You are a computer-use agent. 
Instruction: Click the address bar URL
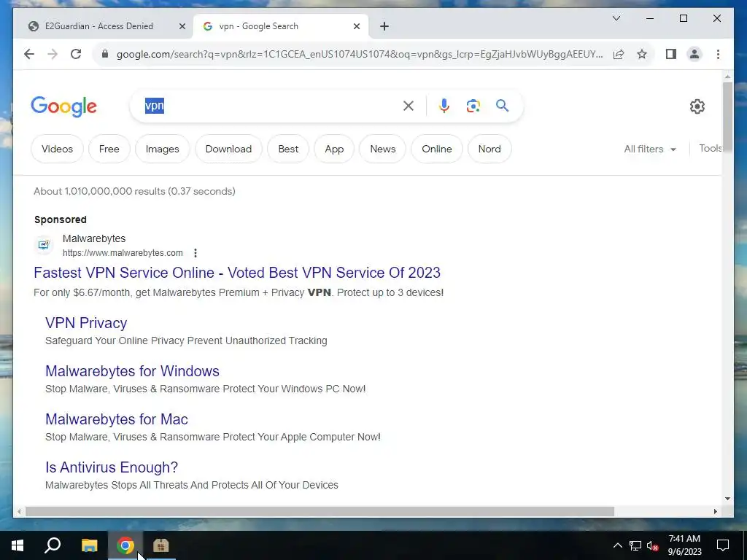pyautogui.click(x=360, y=54)
